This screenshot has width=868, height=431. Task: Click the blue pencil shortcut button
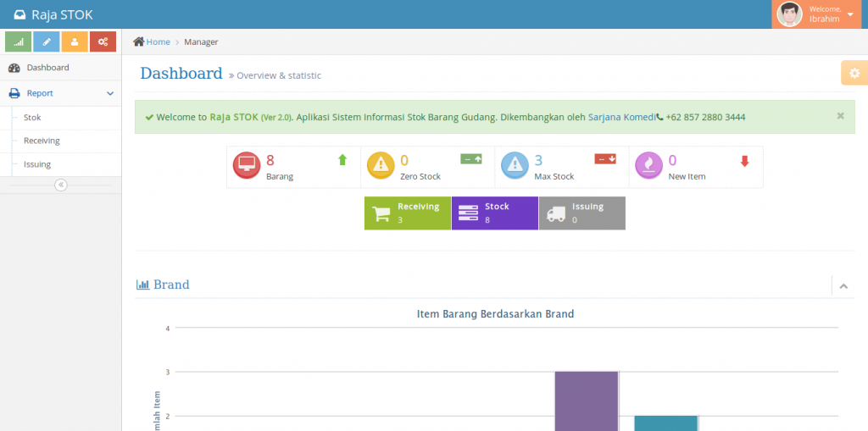tap(47, 41)
